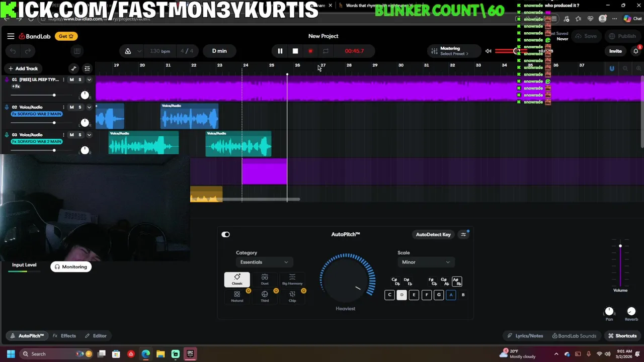Viewport: 644px width, 362px height.
Task: Toggle the metronome icon
Action: pyautogui.click(x=128, y=51)
